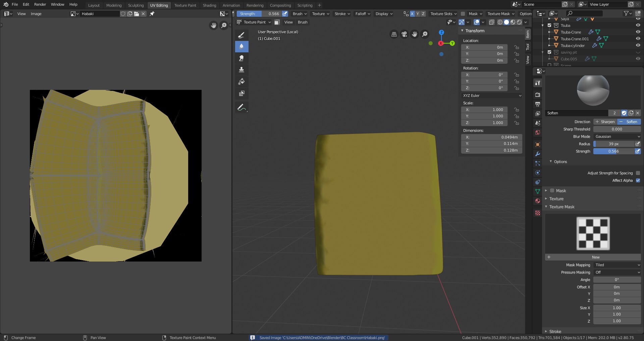Switch viewport to wireframe shading
This screenshot has width=644, height=341.
(x=500, y=22)
